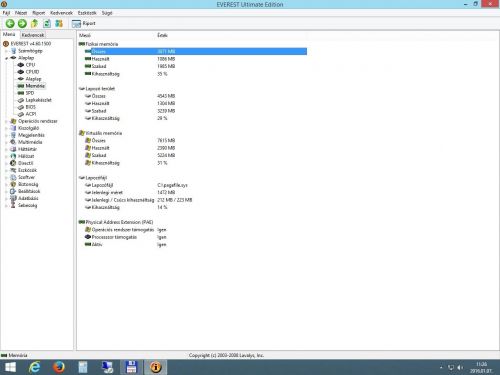Image resolution: width=500 pixels, height=375 pixels.
Task: Select the ACPI icon in the tree
Action: coord(21,114)
